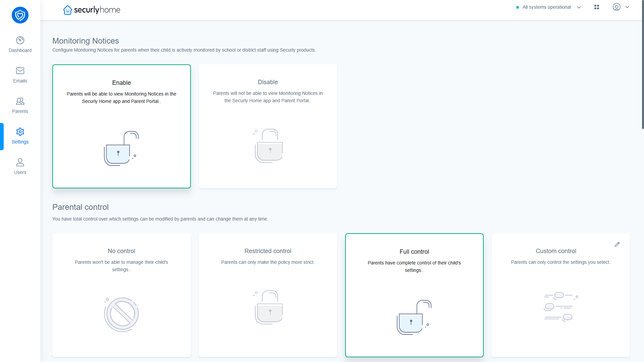This screenshot has width=644, height=362.
Task: Choose the Custom control option card
Action: (x=560, y=295)
